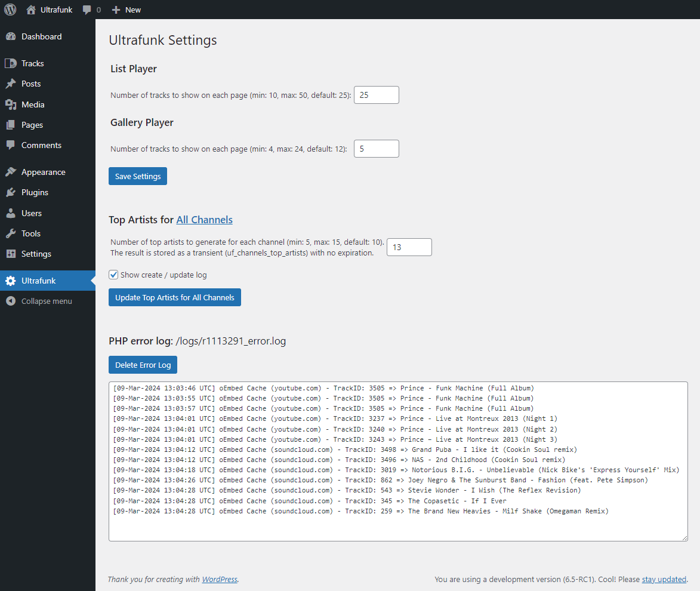The width and height of the screenshot is (700, 591).
Task: Click the home icon beside Ultrafunk
Action: 31,10
